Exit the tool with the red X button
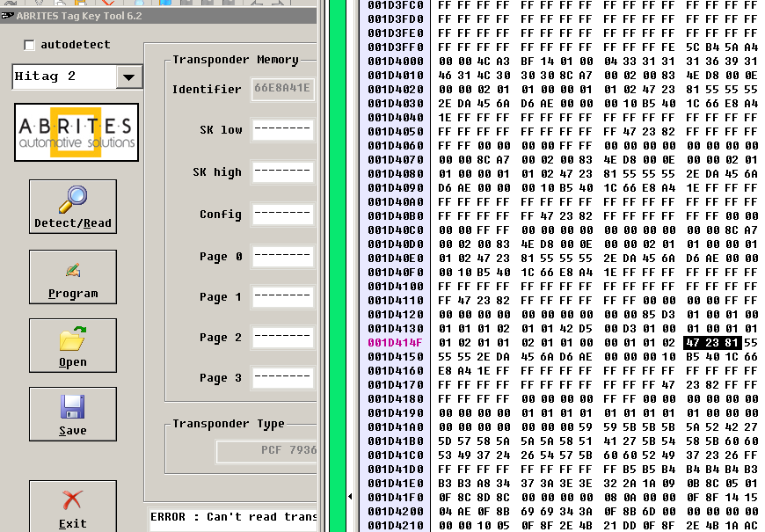The width and height of the screenshot is (765, 532). (72, 507)
